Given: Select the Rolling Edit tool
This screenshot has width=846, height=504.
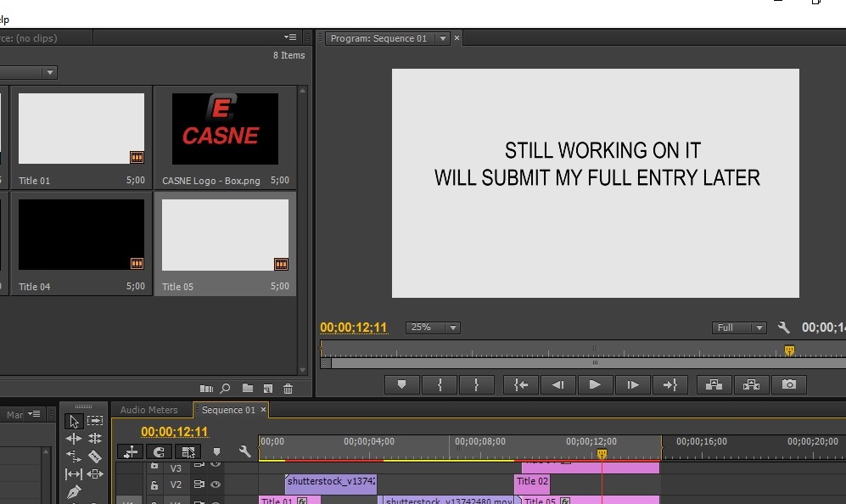Looking at the screenshot, I should click(95, 438).
